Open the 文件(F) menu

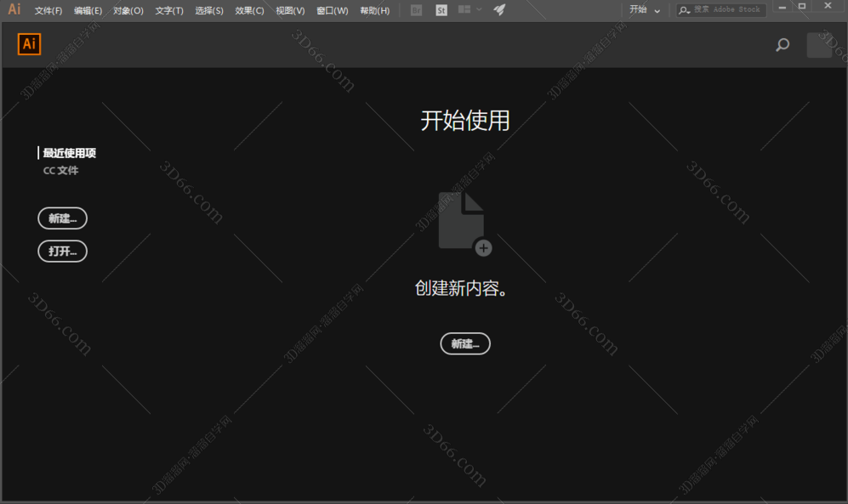48,10
